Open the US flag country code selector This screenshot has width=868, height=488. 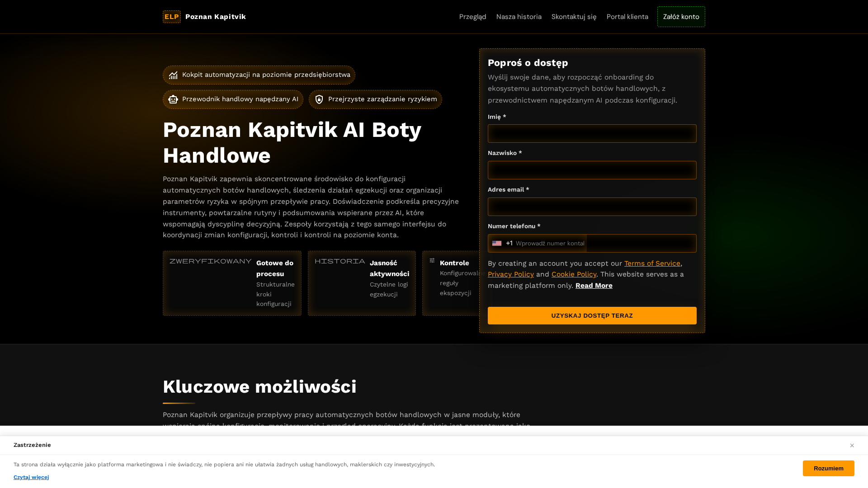[497, 244]
